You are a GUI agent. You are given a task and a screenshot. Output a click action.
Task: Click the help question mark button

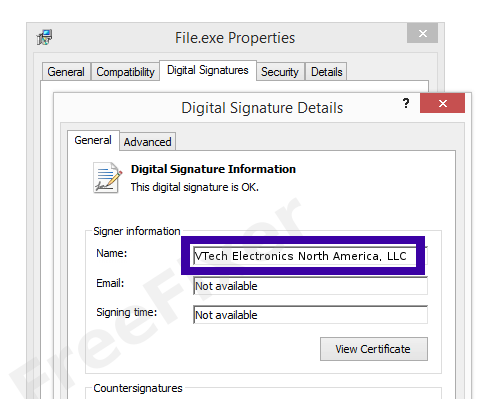(x=406, y=103)
